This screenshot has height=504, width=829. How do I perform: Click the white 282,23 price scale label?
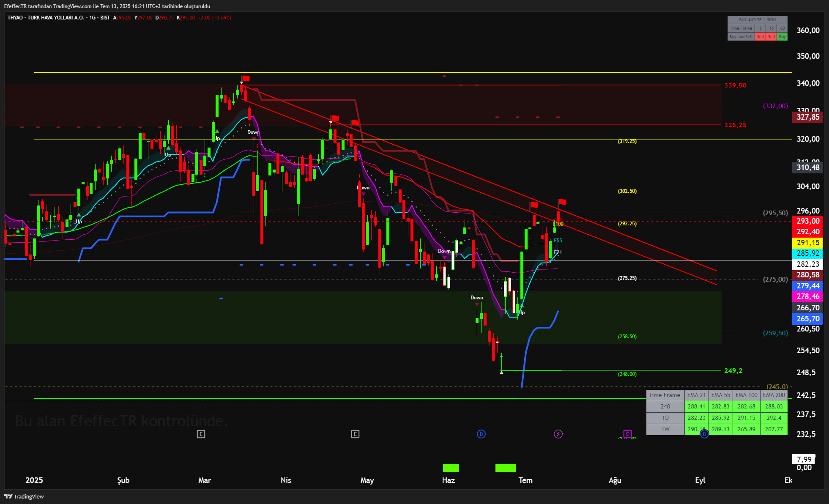pyautogui.click(x=807, y=264)
